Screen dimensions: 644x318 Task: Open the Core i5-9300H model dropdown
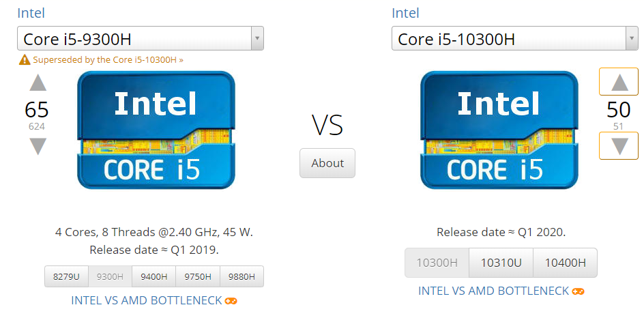(x=141, y=39)
